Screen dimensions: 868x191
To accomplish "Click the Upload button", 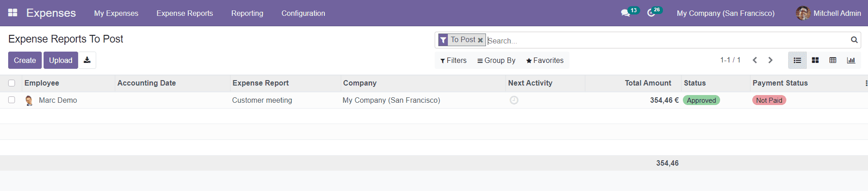I will 61,60.
